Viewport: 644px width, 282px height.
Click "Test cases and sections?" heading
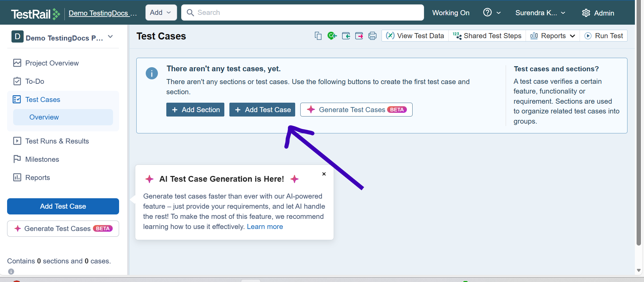pos(556,69)
